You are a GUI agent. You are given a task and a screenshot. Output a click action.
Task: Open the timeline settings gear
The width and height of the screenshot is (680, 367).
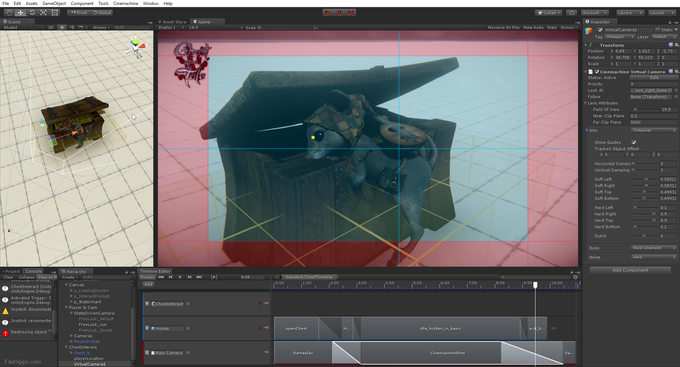coord(575,277)
